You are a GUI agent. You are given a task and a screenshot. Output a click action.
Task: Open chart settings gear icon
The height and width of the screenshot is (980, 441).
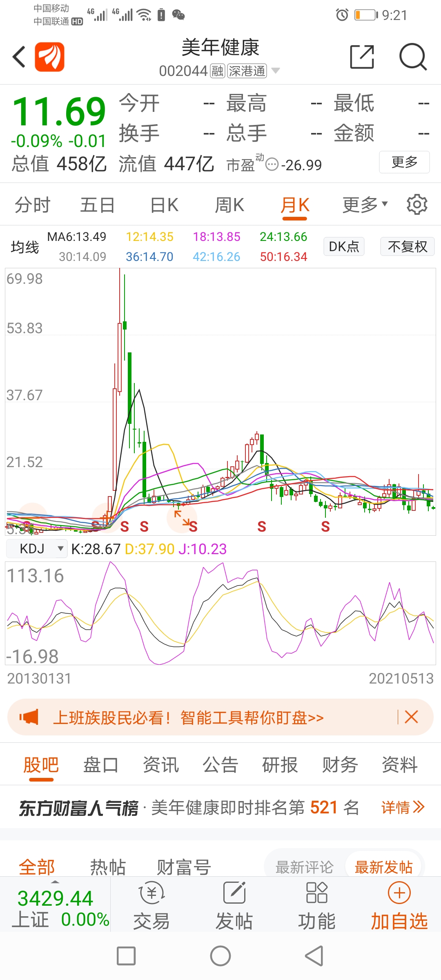pos(417,205)
